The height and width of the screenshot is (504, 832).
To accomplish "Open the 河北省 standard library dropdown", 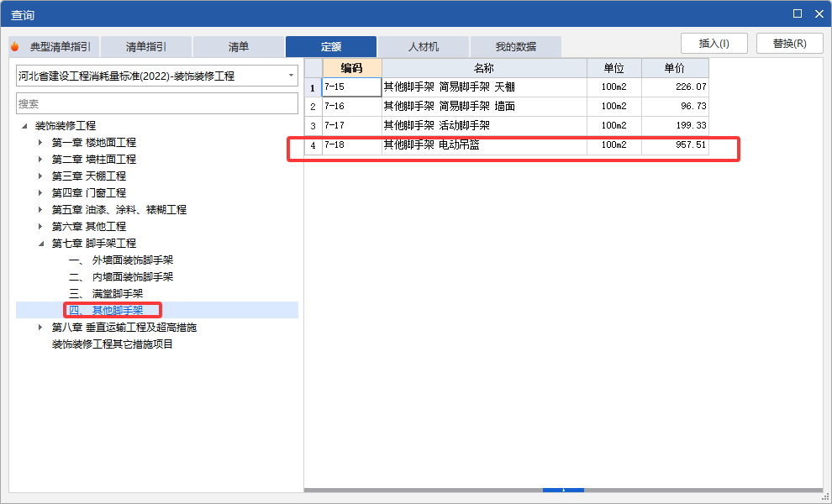I will click(291, 76).
